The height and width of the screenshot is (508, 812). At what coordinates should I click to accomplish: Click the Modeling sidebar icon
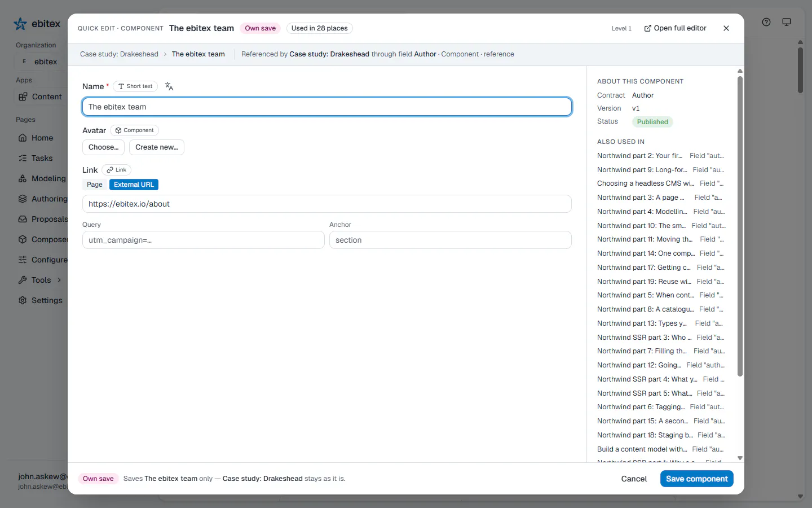[x=23, y=178]
